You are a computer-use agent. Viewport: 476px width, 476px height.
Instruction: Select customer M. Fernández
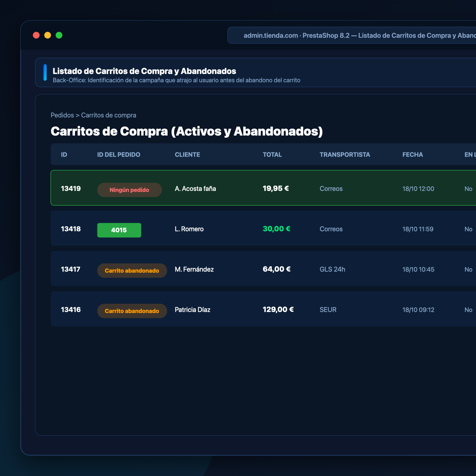pos(194,269)
